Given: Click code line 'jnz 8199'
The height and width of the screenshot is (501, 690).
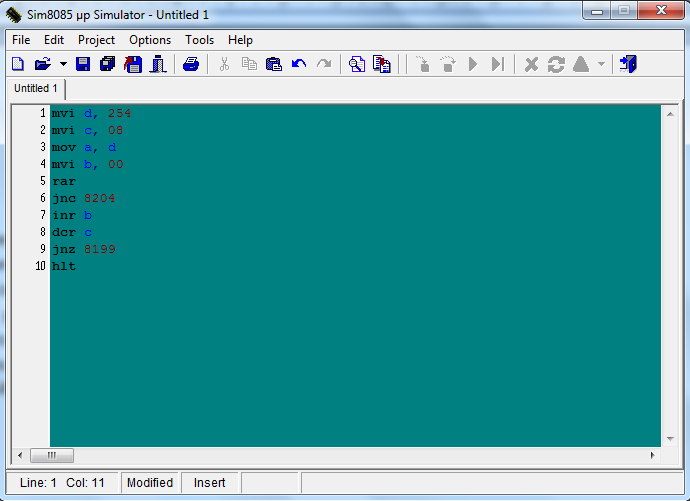Looking at the screenshot, I should [84, 249].
